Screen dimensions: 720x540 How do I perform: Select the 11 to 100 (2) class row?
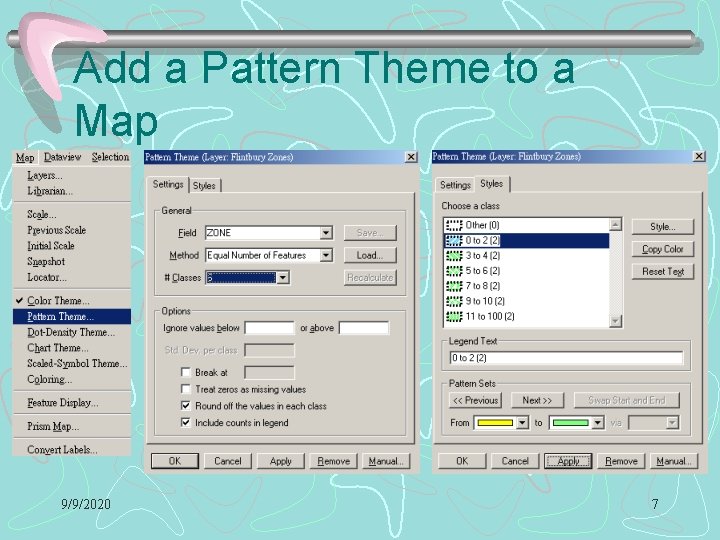527,316
